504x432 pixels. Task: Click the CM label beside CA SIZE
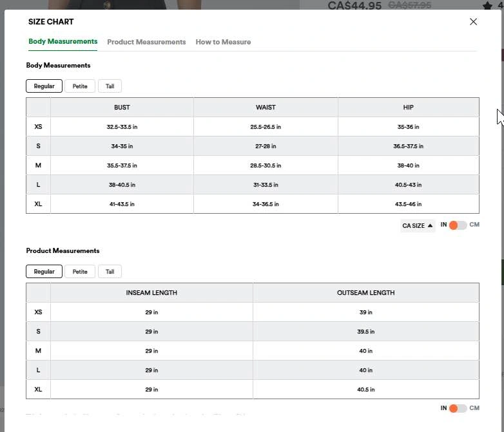point(474,225)
